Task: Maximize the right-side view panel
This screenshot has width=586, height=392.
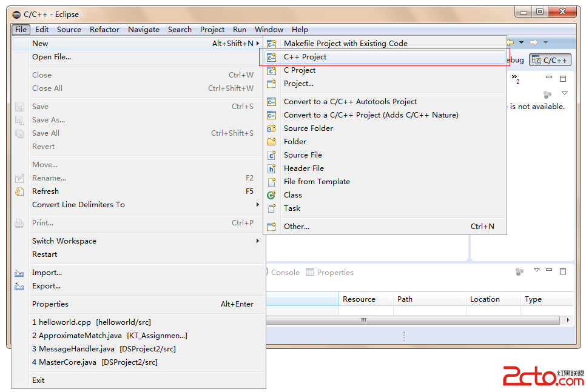Action: 563,78
